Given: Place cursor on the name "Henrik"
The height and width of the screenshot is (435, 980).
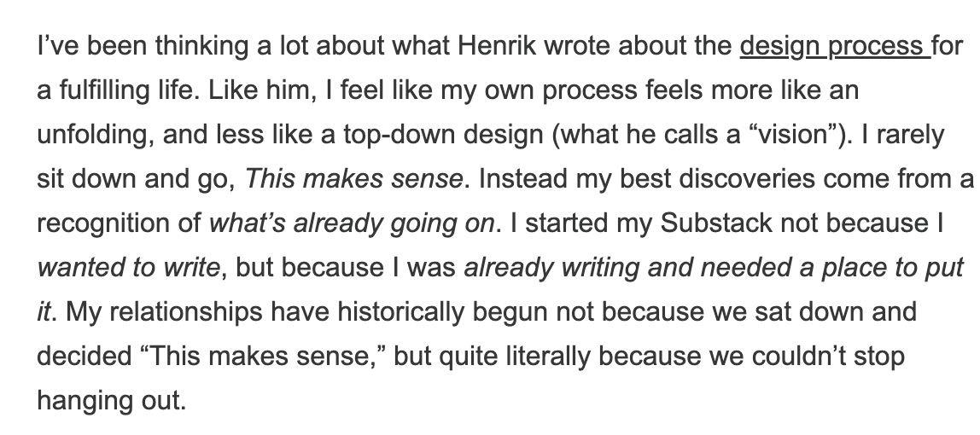Looking at the screenshot, I should (x=497, y=46).
